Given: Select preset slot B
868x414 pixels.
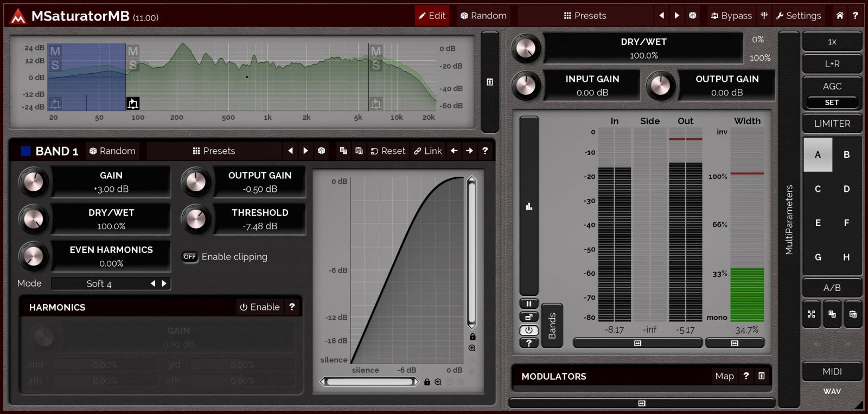Looking at the screenshot, I should 846,154.
